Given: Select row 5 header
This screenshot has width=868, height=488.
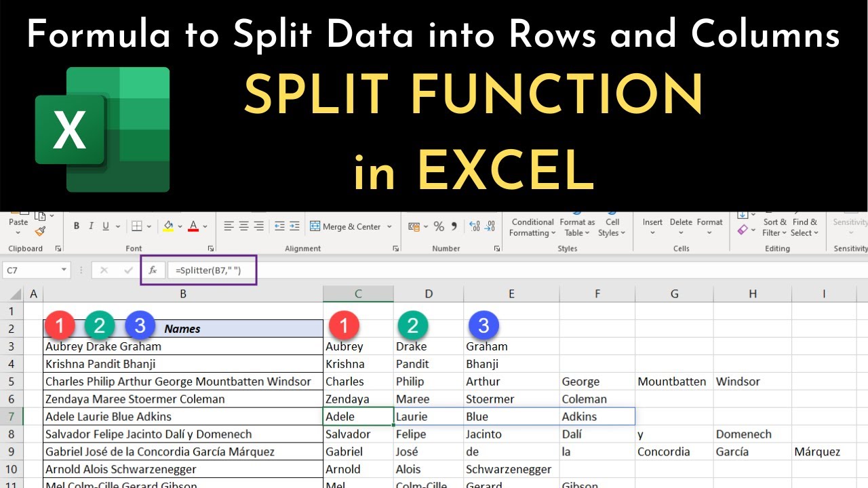Looking at the screenshot, I should (12, 381).
